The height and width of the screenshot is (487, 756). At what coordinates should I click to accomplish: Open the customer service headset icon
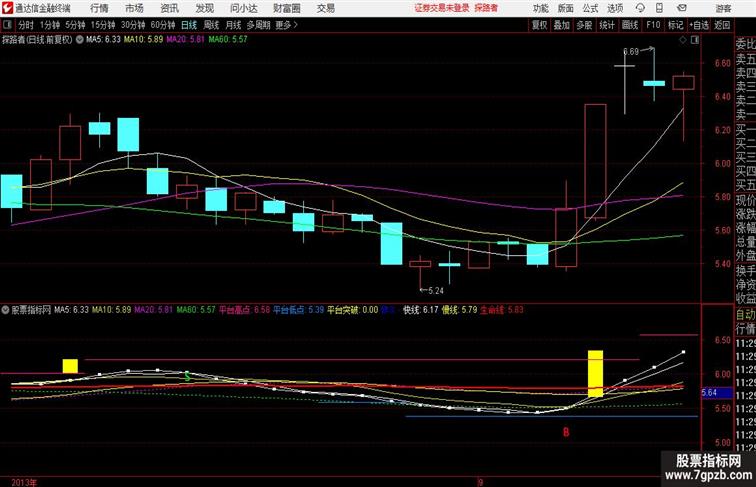tap(640, 8)
